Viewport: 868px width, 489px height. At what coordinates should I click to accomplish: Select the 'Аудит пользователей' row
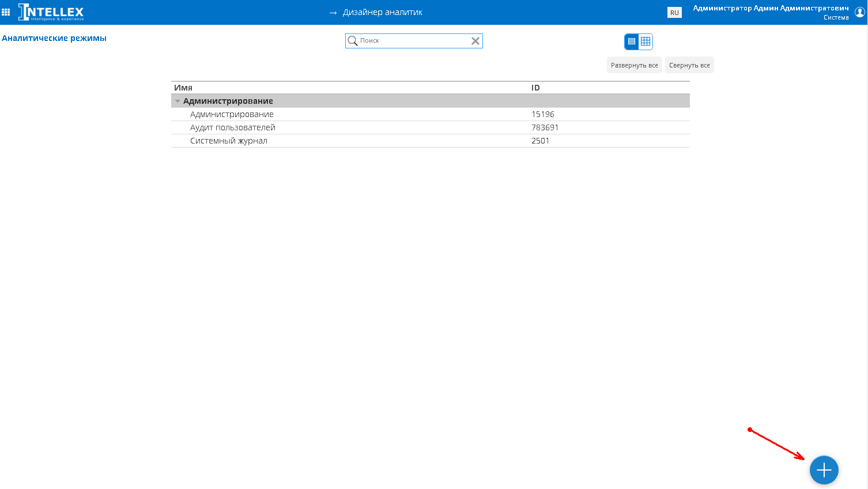(431, 127)
